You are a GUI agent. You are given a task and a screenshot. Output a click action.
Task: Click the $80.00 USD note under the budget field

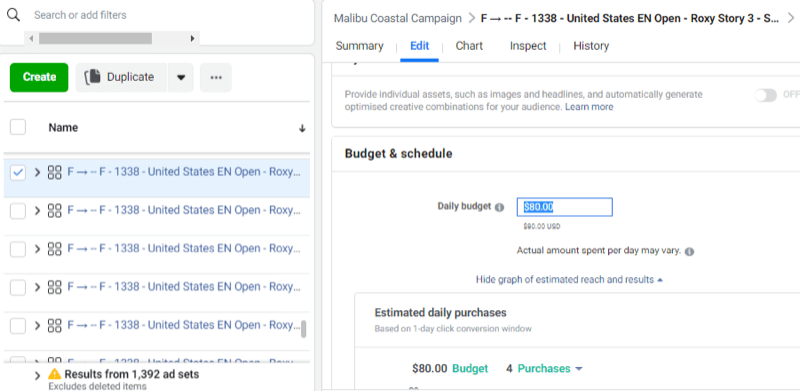click(541, 226)
